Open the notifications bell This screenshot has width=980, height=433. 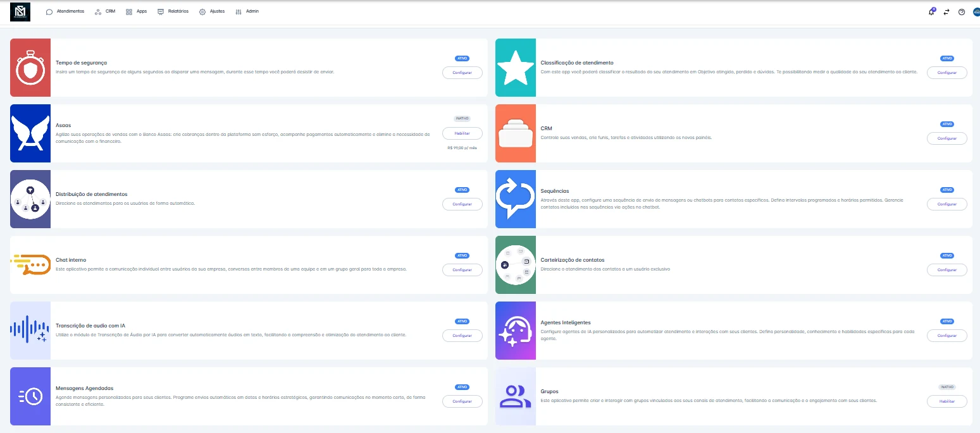click(931, 11)
